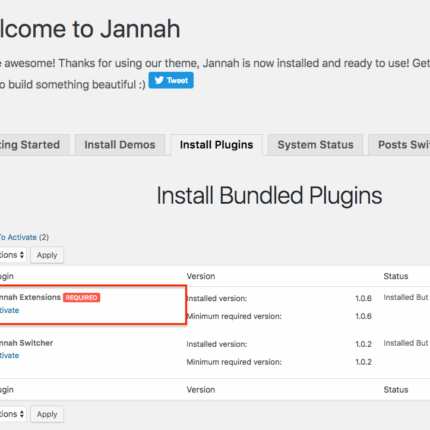This screenshot has height=430, width=430.
Task: Click the REQUIRED badge on Jannah Extensions
Action: tap(81, 297)
